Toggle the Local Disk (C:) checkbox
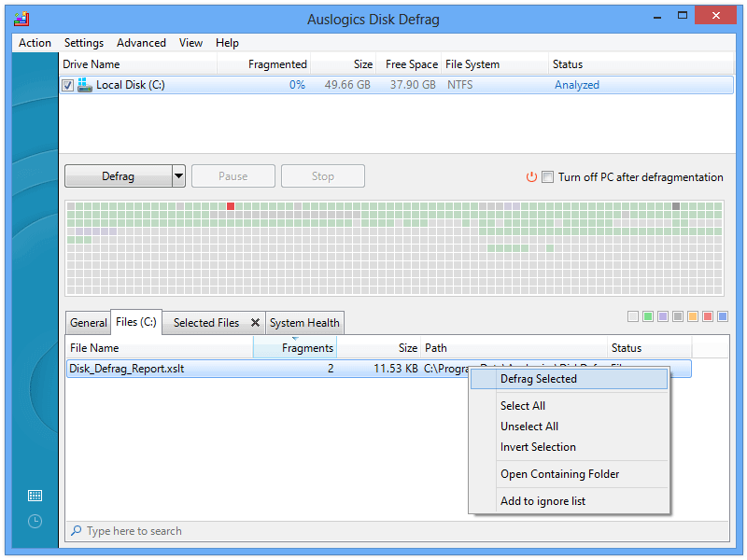Viewport: 747px width, 560px height. click(x=67, y=85)
